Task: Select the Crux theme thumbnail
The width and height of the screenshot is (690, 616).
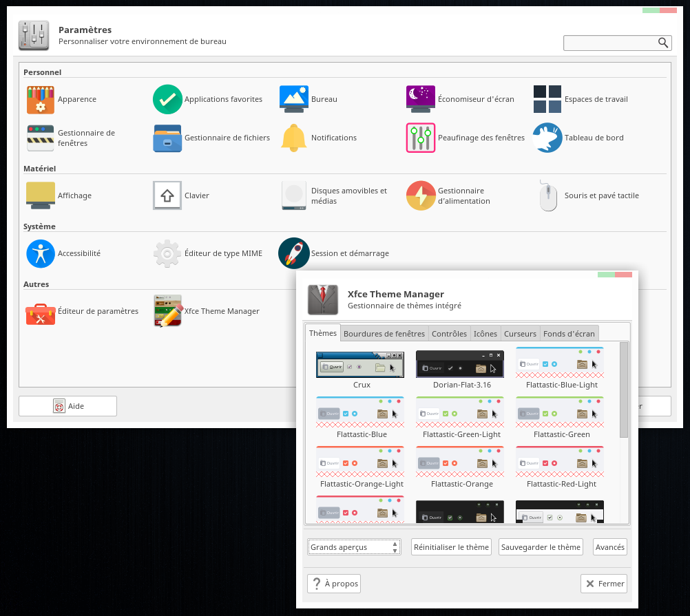Action: [360, 365]
